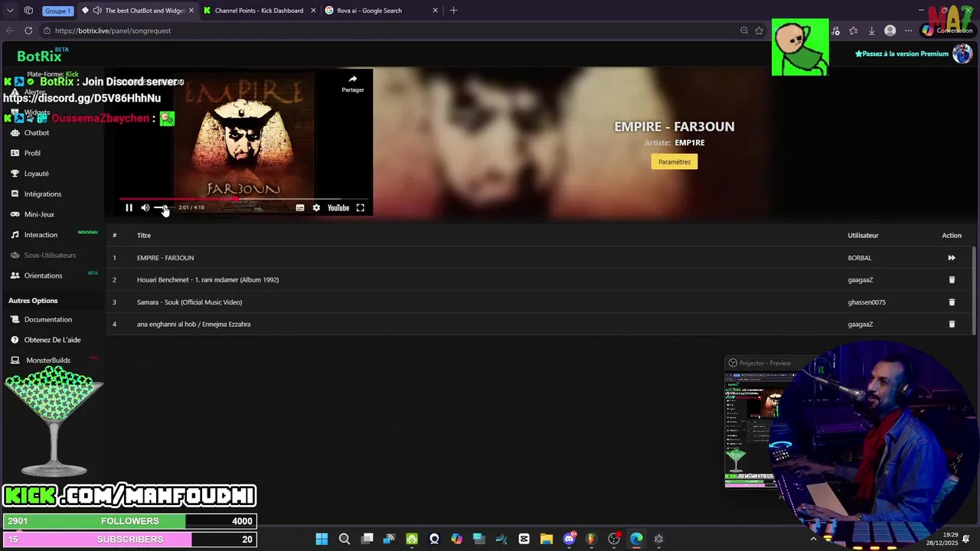Open the browser media control icon
This screenshot has width=980, height=551.
[x=836, y=31]
